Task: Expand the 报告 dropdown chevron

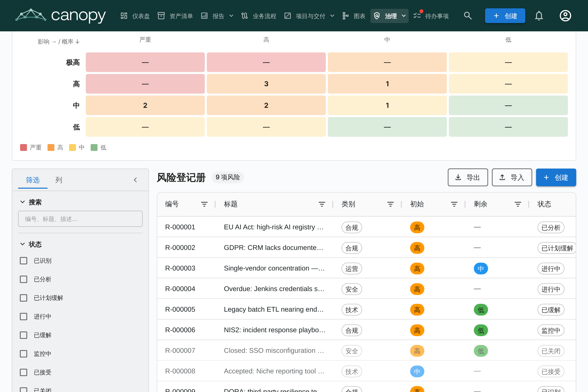Action: (231, 16)
